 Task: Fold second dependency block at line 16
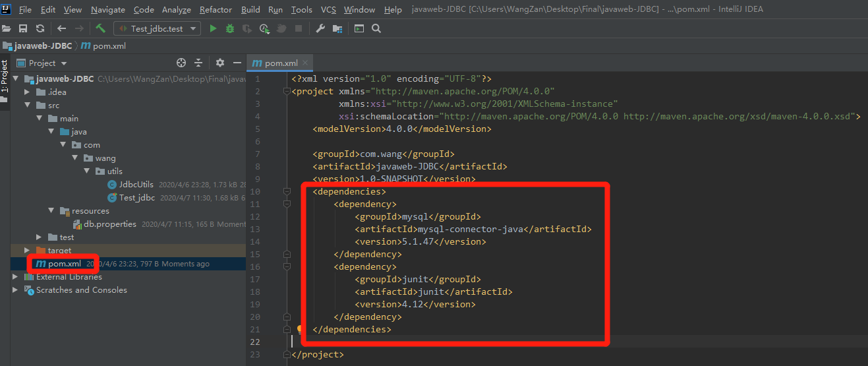(x=287, y=266)
